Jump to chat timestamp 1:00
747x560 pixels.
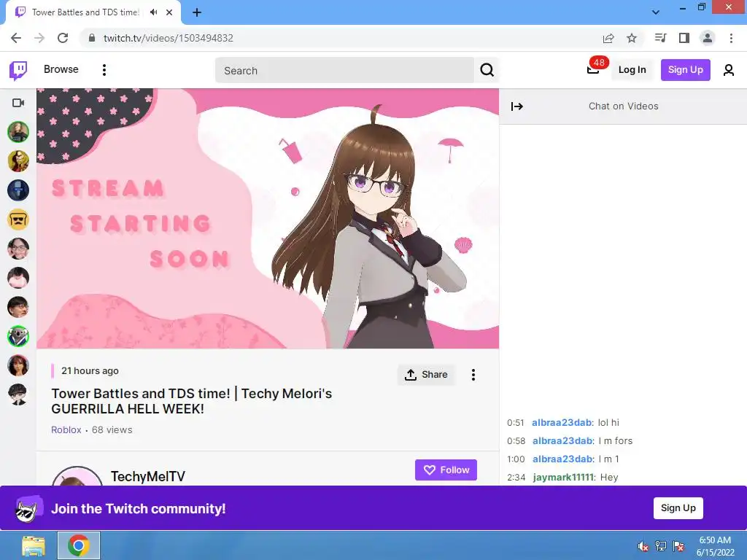(516, 459)
